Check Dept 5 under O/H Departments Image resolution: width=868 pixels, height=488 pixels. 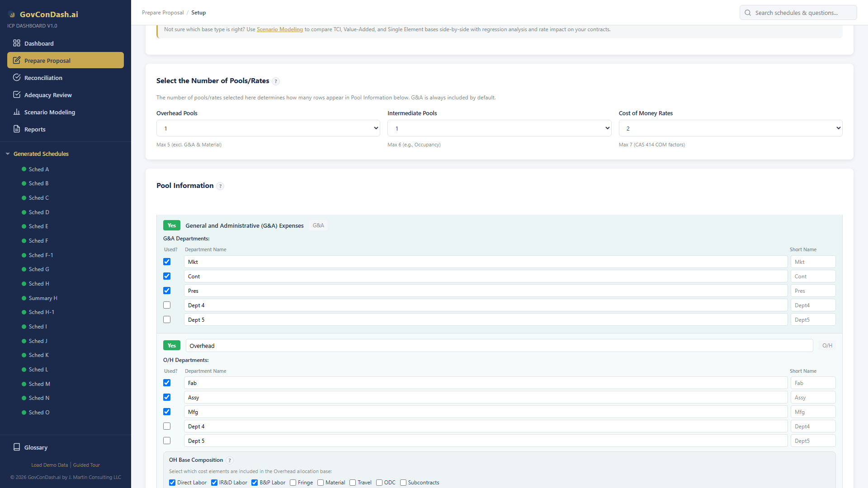(167, 441)
